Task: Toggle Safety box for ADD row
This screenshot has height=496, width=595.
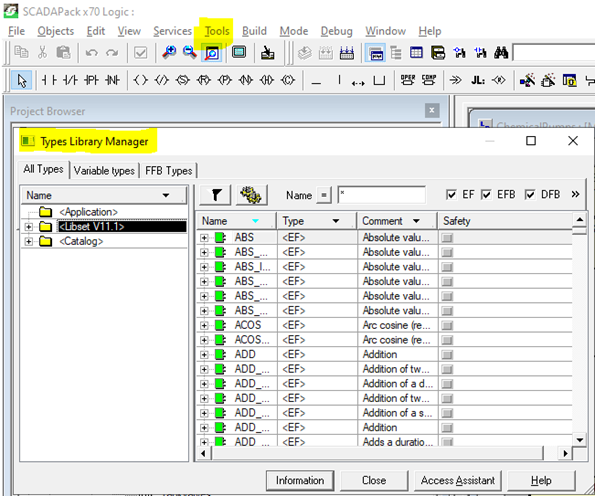Action: 447,355
